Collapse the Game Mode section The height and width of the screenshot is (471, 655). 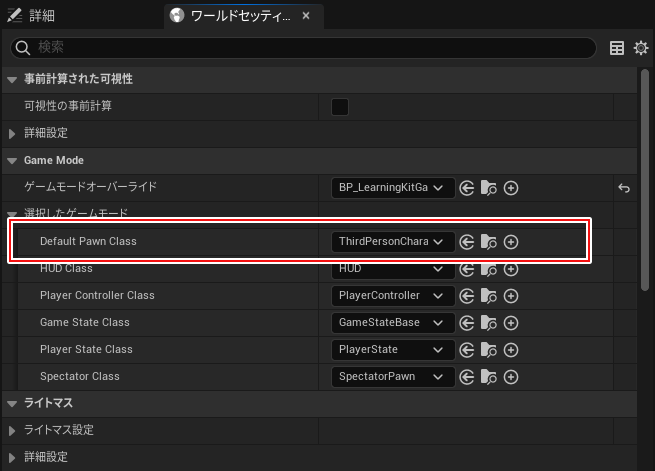(x=12, y=160)
